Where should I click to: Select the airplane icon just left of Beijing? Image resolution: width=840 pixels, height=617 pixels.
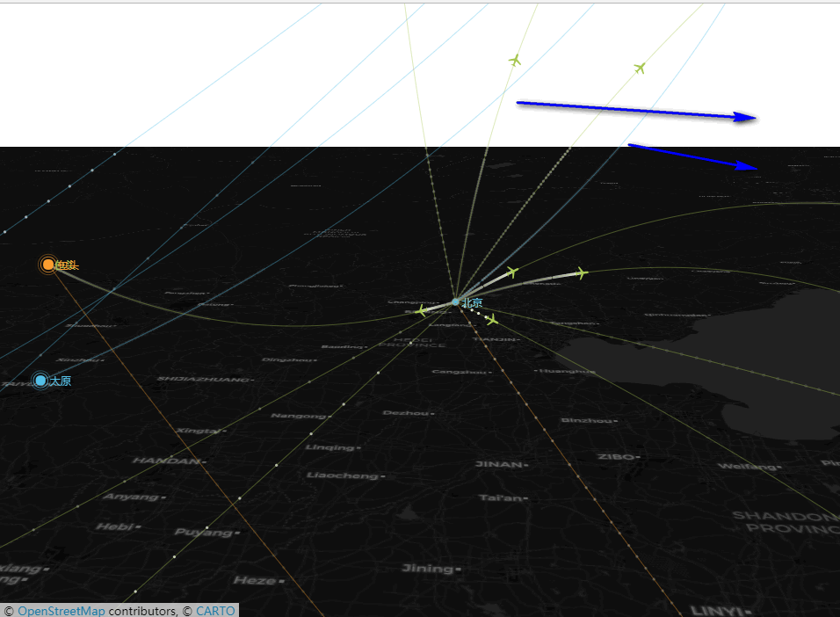pyautogui.click(x=422, y=311)
